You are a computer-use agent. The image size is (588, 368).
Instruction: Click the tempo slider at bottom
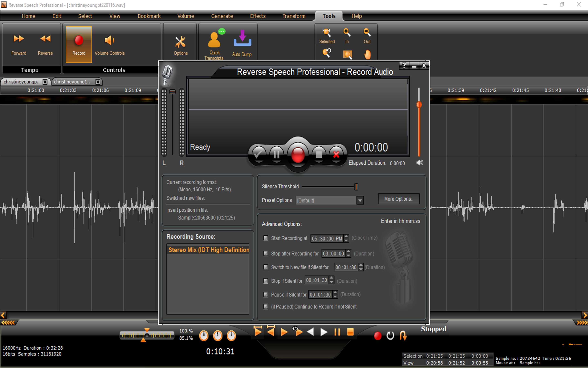point(147,335)
